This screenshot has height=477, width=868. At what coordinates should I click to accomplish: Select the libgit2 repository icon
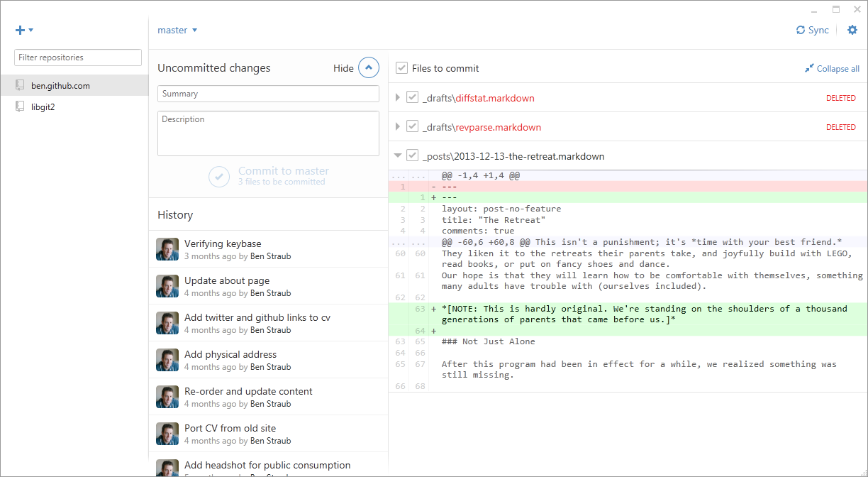20,106
